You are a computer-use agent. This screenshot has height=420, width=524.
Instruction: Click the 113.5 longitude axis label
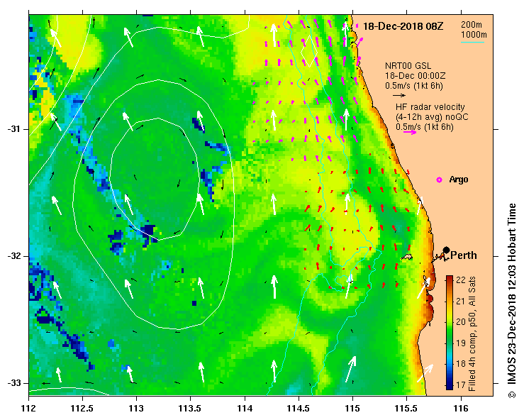click(191, 409)
